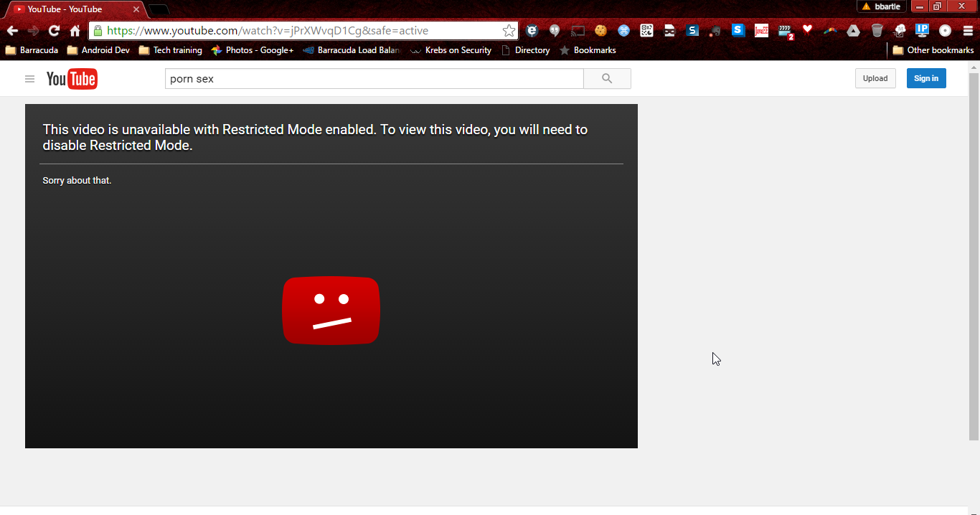Open the YouTube guide hamburger menu
This screenshot has width=980, height=515.
(29, 79)
